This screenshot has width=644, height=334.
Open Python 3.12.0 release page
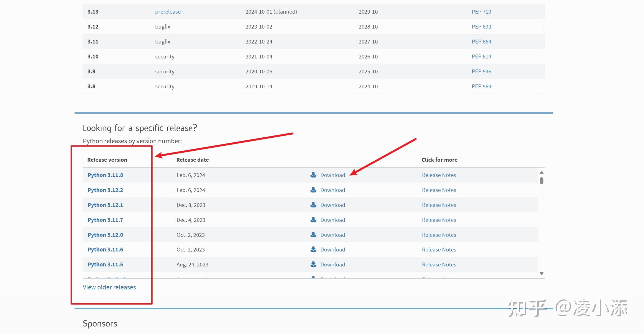point(105,235)
